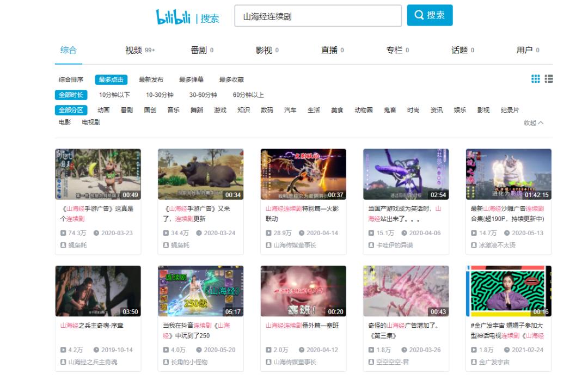This screenshot has width=588, height=380.
Task: Sort results by 最多弹幕
Action: (x=191, y=79)
